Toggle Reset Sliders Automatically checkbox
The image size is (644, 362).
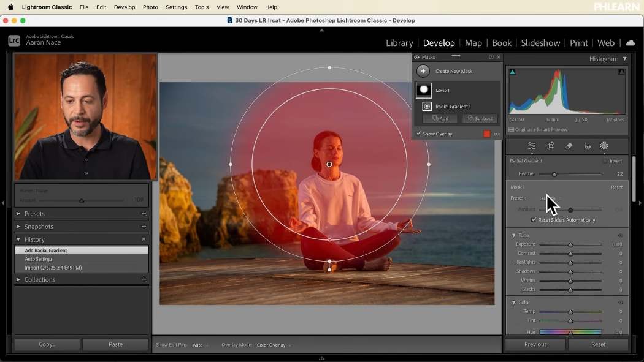(x=534, y=220)
